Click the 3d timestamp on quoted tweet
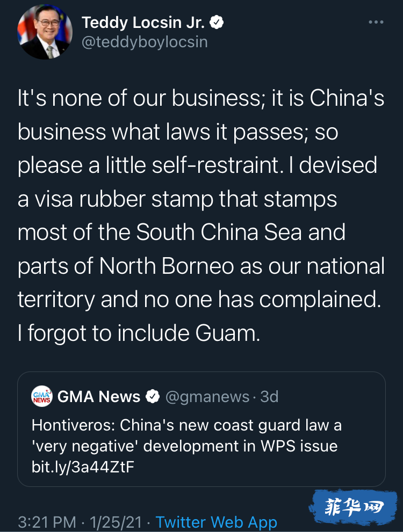The image size is (403, 532). point(269,396)
